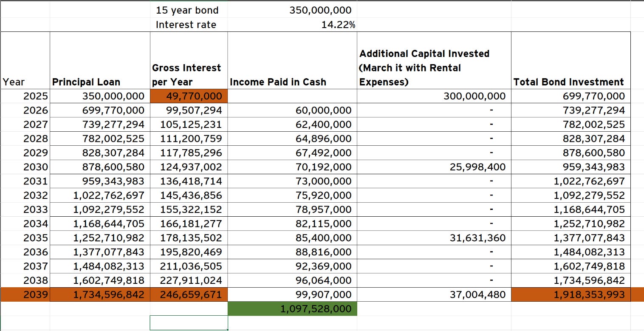Click the 14.22% interest rate cell
This screenshot has height=331, width=644.
pos(292,25)
